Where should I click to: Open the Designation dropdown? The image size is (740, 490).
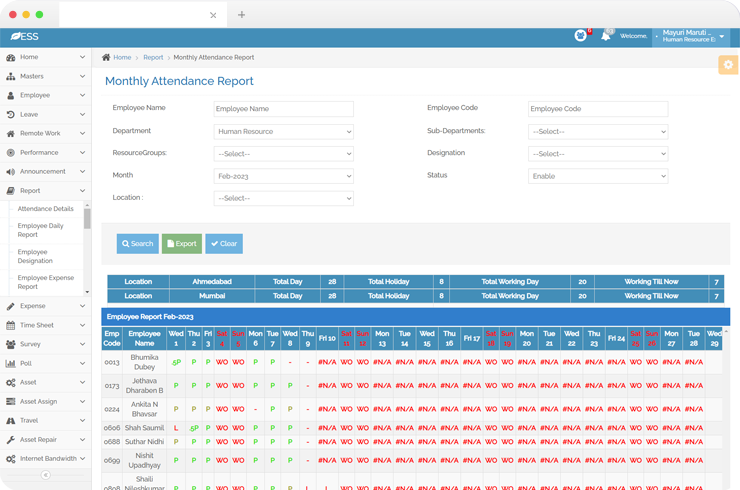[x=598, y=154]
